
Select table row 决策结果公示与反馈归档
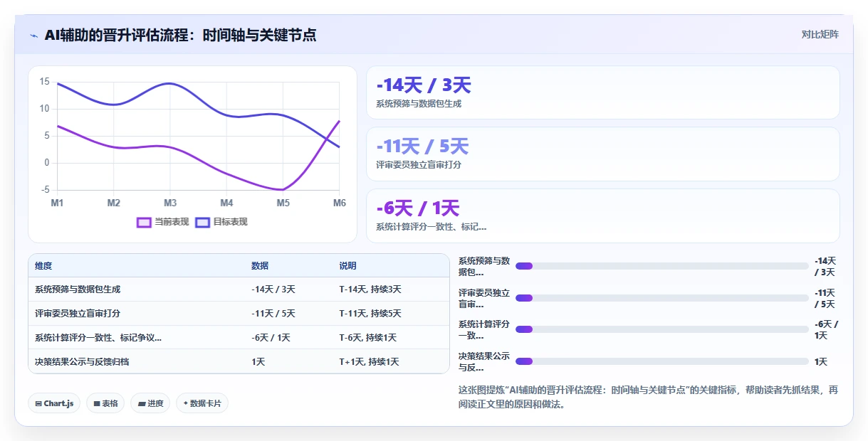[x=239, y=361]
